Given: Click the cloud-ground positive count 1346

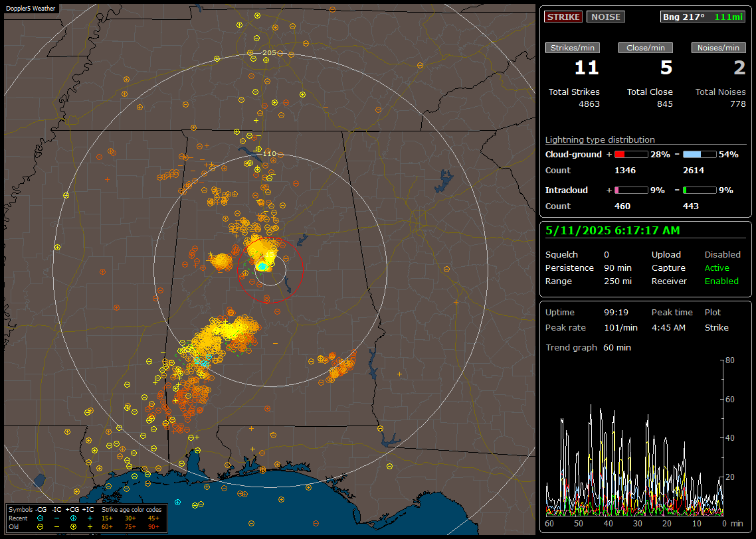Looking at the screenshot, I should tap(625, 171).
